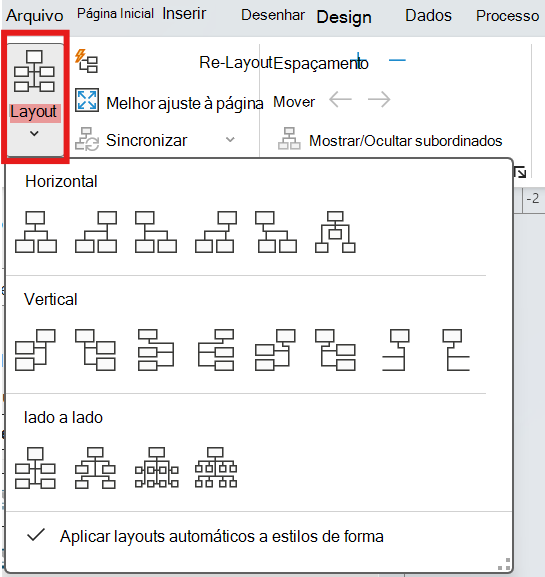Switch to the Página Inicial tab

tap(115, 14)
